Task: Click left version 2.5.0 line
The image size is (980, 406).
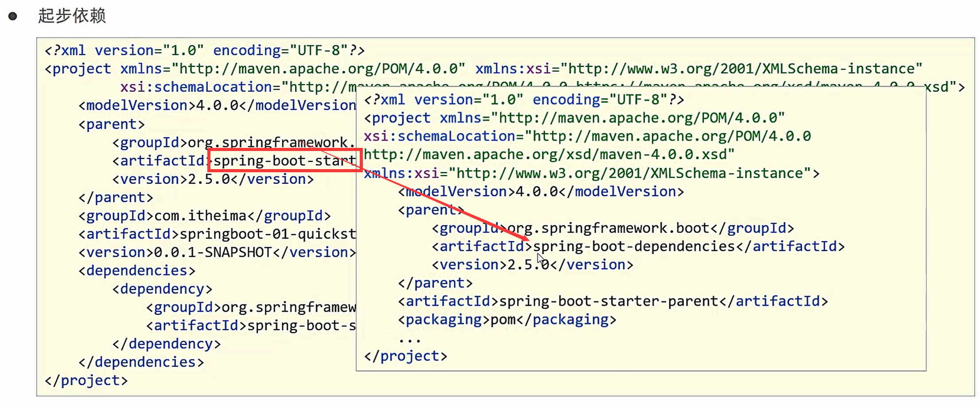Action: 213,179
